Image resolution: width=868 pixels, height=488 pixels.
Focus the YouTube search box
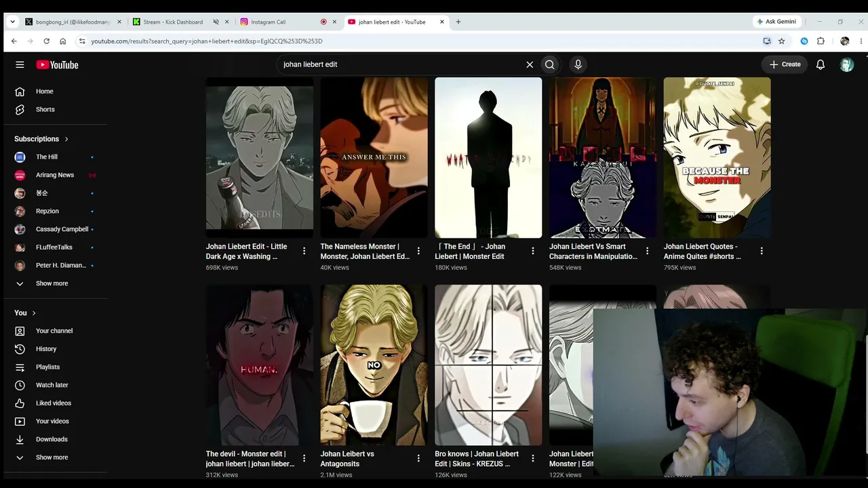click(400, 64)
